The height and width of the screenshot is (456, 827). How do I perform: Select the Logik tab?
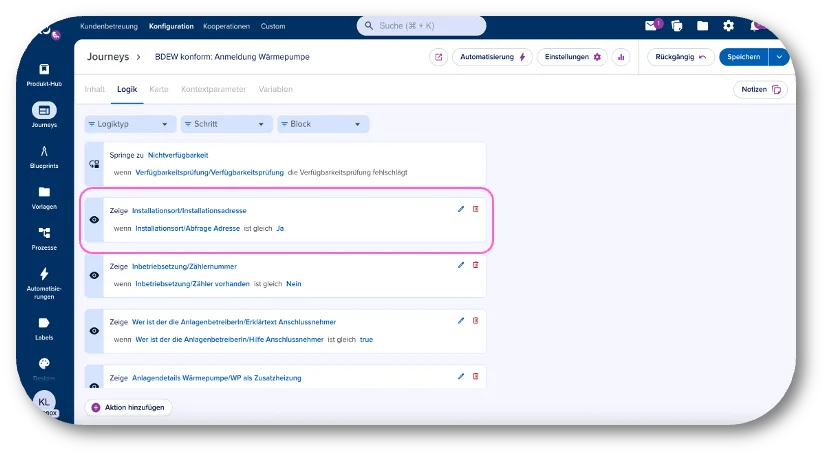(127, 89)
